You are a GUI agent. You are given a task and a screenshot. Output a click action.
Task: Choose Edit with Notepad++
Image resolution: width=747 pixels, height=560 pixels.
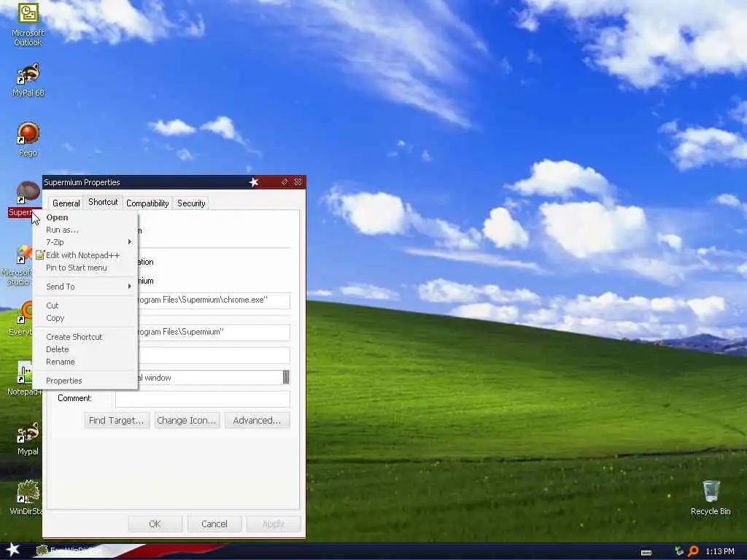click(x=85, y=255)
